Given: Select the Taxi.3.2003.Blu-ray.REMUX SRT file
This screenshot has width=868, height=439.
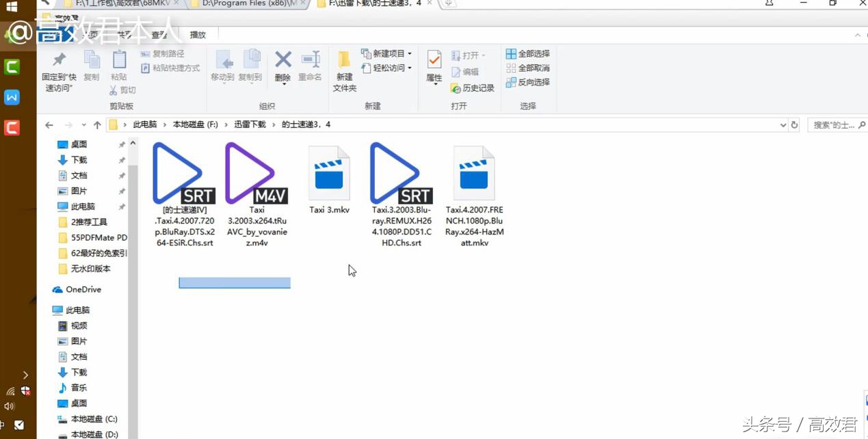Looking at the screenshot, I should 402,195.
